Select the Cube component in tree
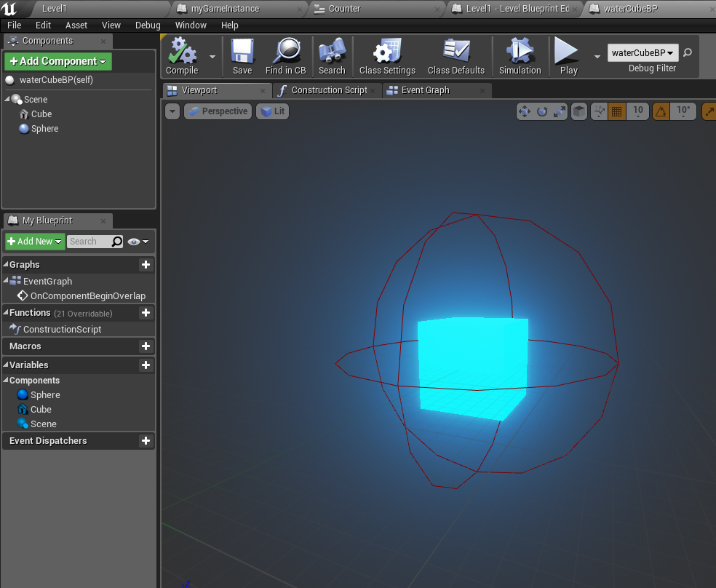Viewport: 716px width, 588px height. [x=41, y=114]
